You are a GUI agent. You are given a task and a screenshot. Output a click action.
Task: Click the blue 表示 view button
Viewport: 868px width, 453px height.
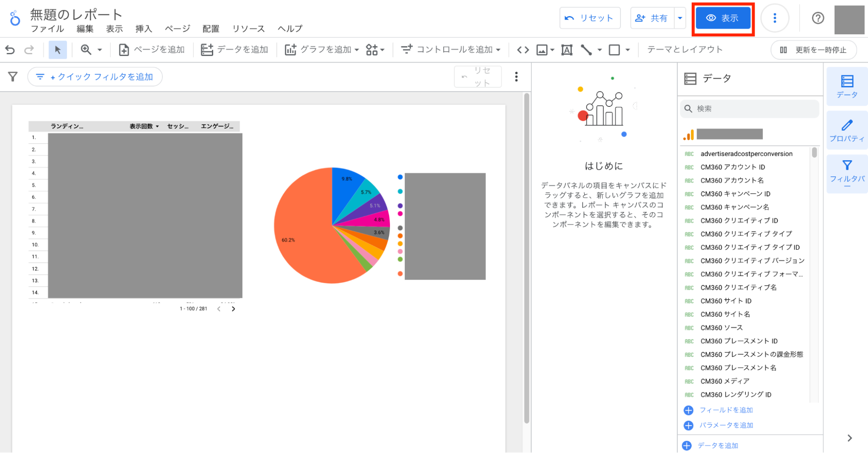[723, 18]
